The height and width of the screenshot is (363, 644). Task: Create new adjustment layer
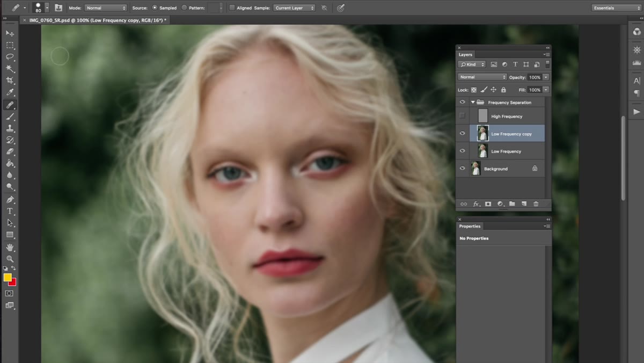[x=500, y=204]
